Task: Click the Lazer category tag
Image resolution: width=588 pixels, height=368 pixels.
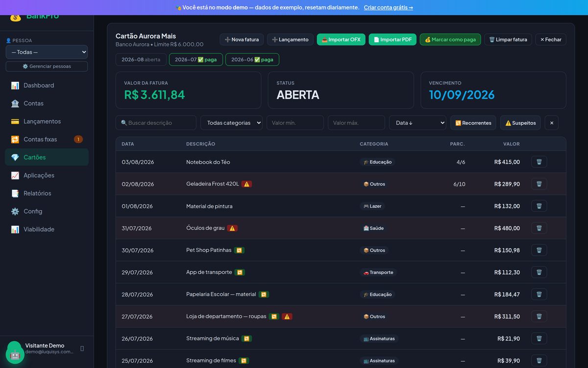Action: [372, 206]
